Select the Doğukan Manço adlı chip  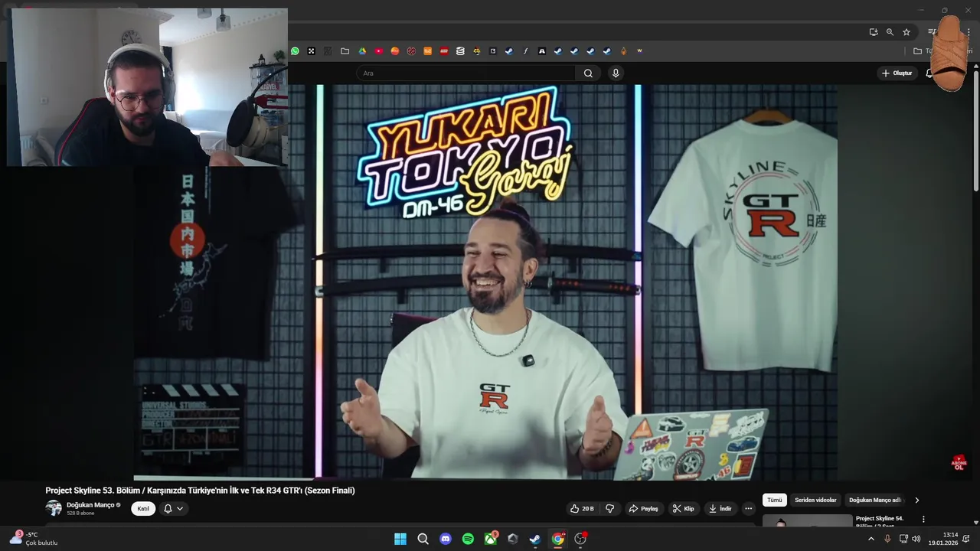coord(875,500)
